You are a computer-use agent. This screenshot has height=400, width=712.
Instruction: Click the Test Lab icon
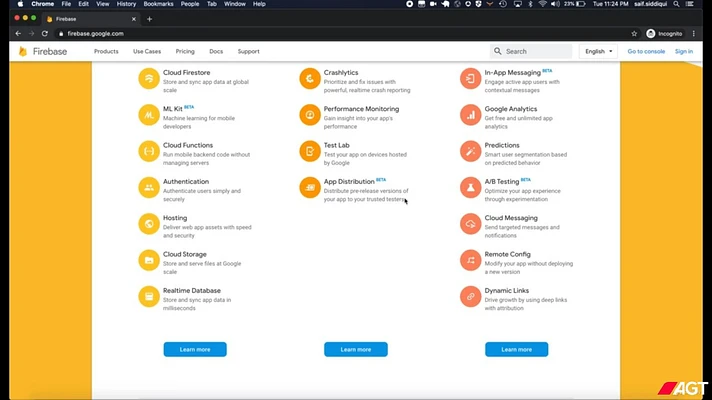pos(310,151)
